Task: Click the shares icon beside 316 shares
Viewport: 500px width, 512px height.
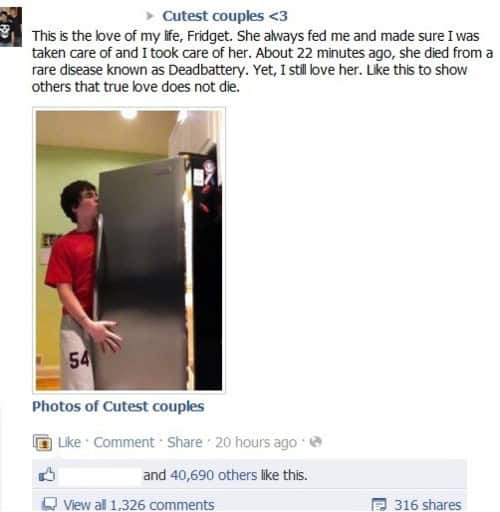Action: (379, 504)
